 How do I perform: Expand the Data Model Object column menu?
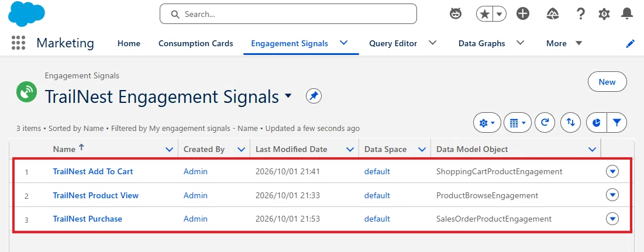[x=592, y=150]
